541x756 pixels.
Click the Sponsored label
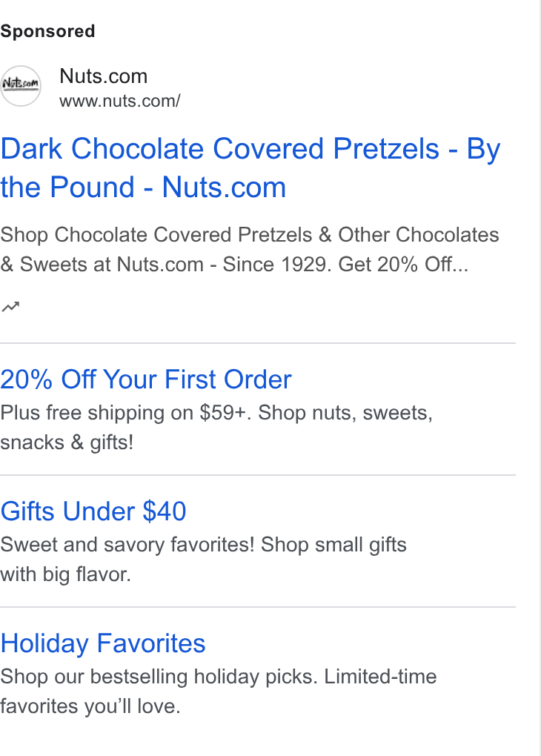[x=47, y=31]
